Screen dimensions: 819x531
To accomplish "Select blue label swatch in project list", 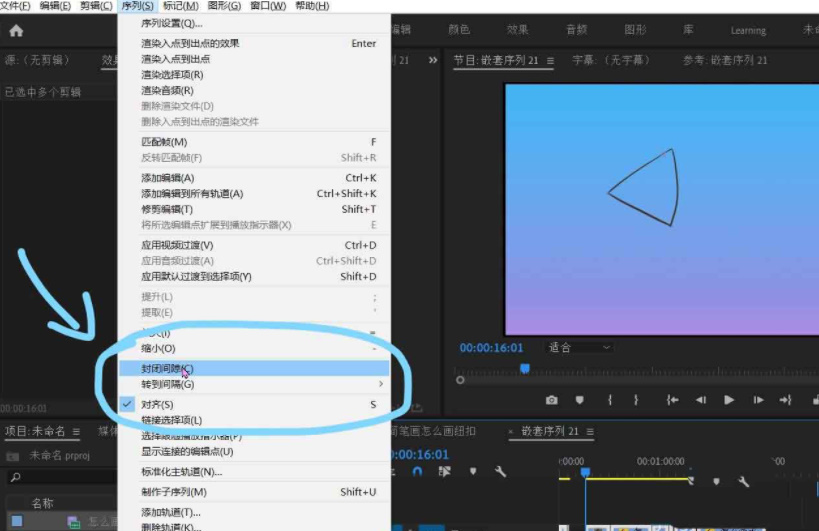I will point(17,521).
